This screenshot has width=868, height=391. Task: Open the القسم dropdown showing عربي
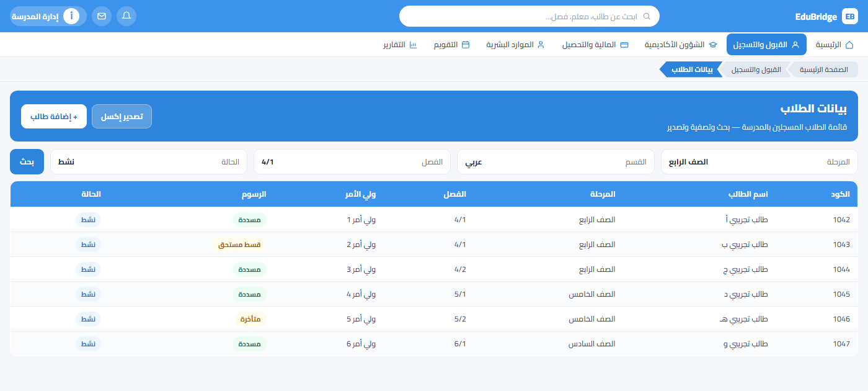pyautogui.click(x=556, y=161)
